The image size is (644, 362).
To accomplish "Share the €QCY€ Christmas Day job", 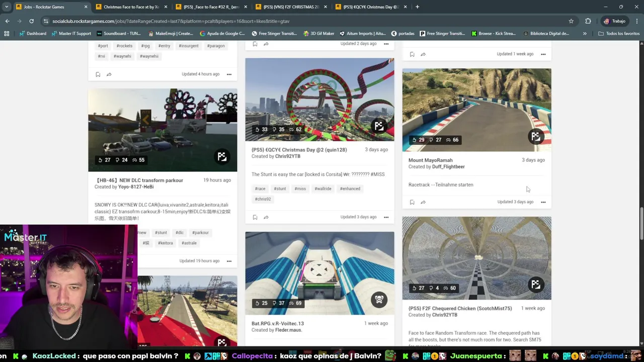I will [266, 217].
